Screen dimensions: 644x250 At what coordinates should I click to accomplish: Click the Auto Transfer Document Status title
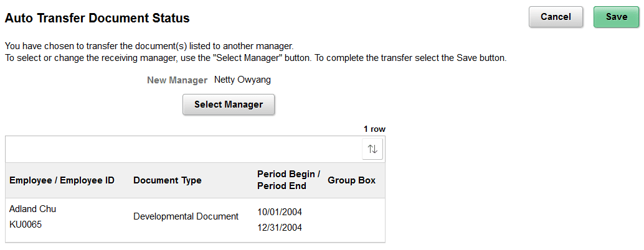click(97, 19)
